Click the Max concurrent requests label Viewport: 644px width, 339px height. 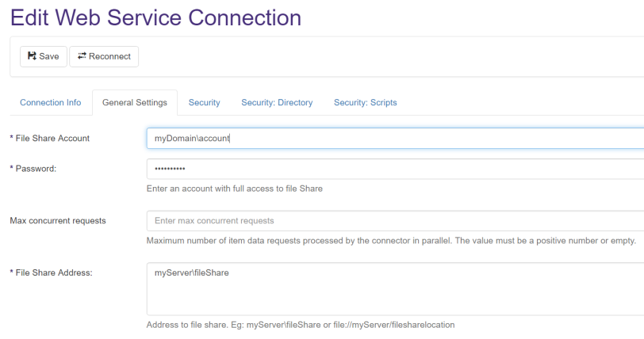point(58,221)
